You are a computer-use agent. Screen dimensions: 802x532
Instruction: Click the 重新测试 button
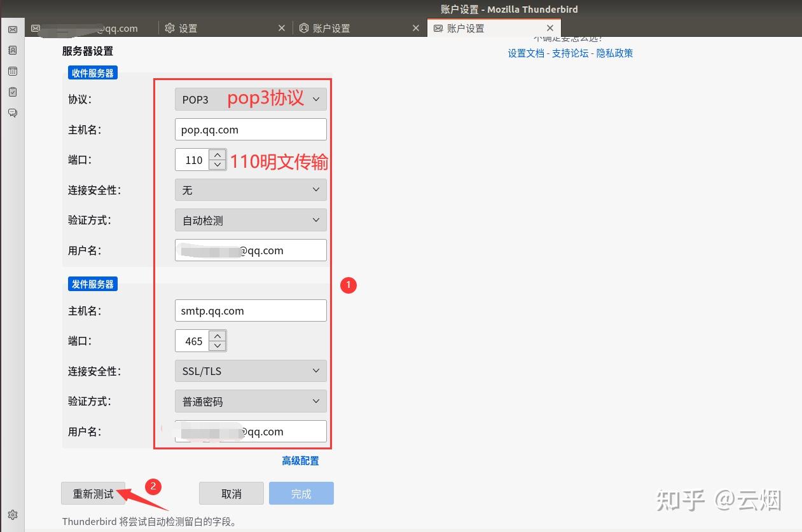coord(93,493)
